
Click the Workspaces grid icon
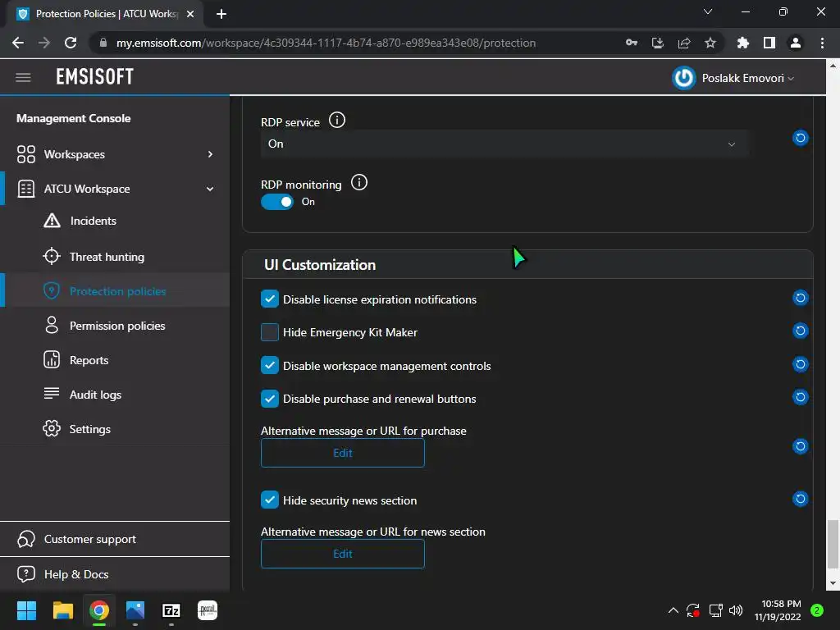coord(25,154)
